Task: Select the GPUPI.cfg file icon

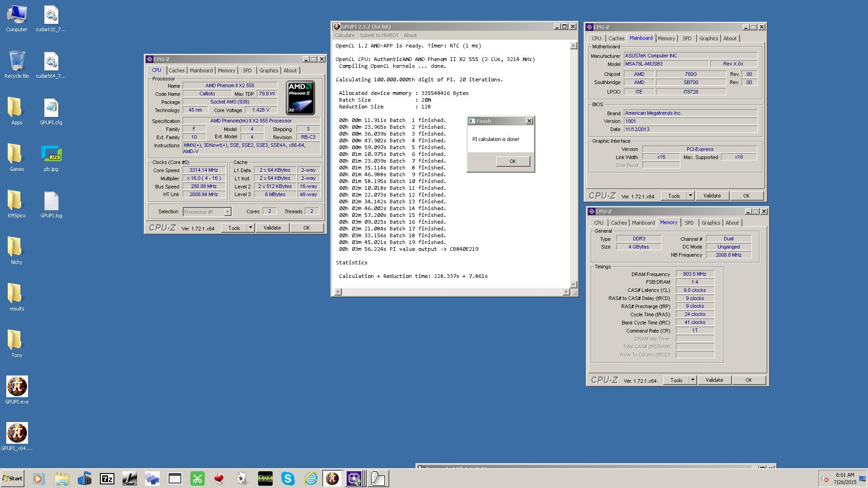Action: pos(51,112)
